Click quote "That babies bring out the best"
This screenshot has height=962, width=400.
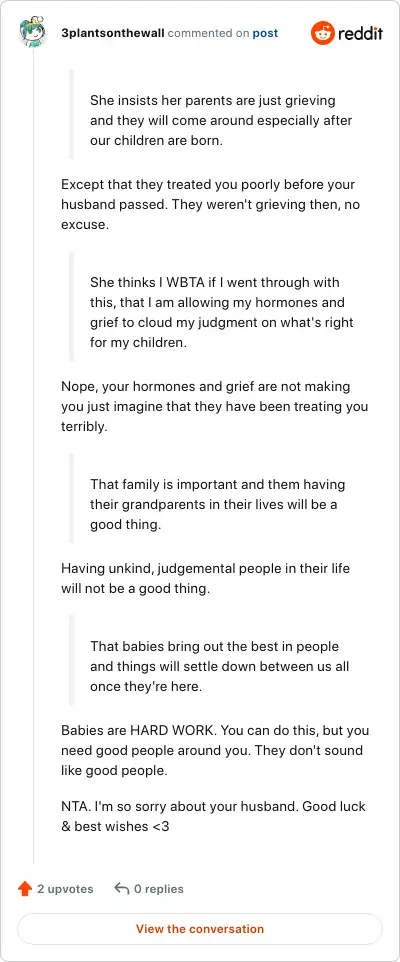pos(220,666)
